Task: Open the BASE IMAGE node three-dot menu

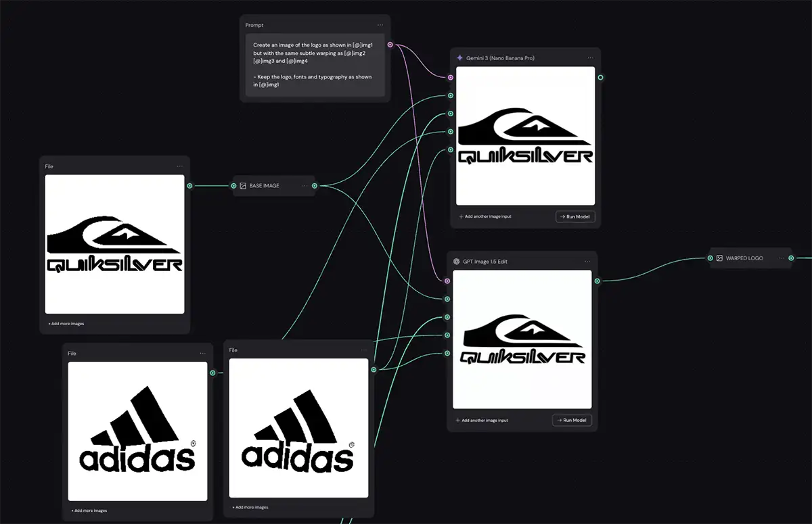Action: click(305, 185)
